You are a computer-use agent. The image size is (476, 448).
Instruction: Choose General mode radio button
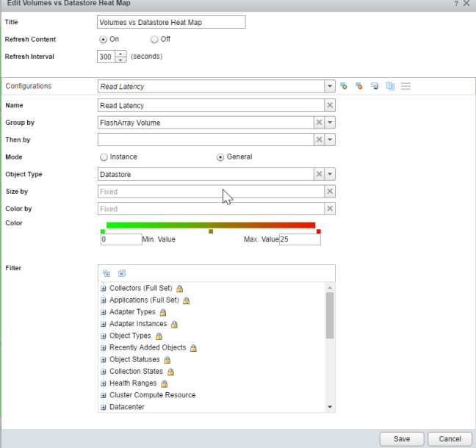(x=220, y=156)
